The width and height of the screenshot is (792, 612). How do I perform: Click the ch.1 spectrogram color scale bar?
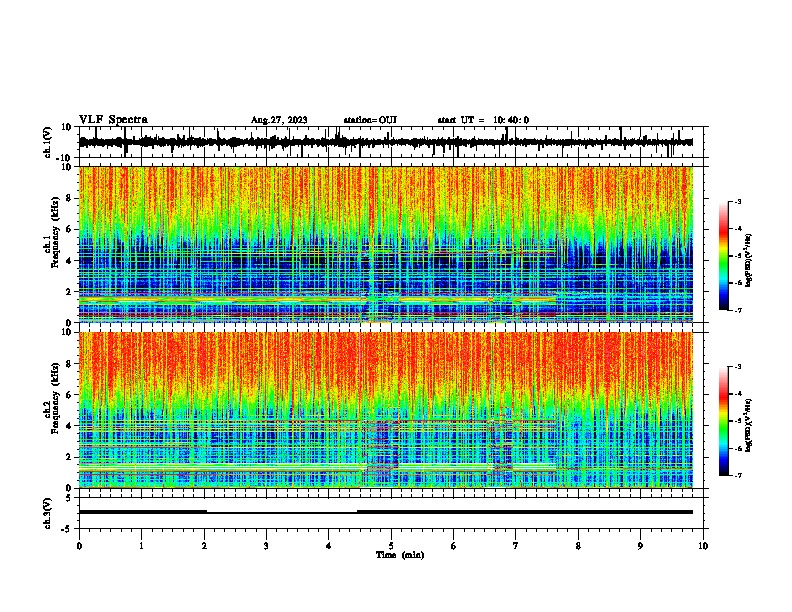724,256
